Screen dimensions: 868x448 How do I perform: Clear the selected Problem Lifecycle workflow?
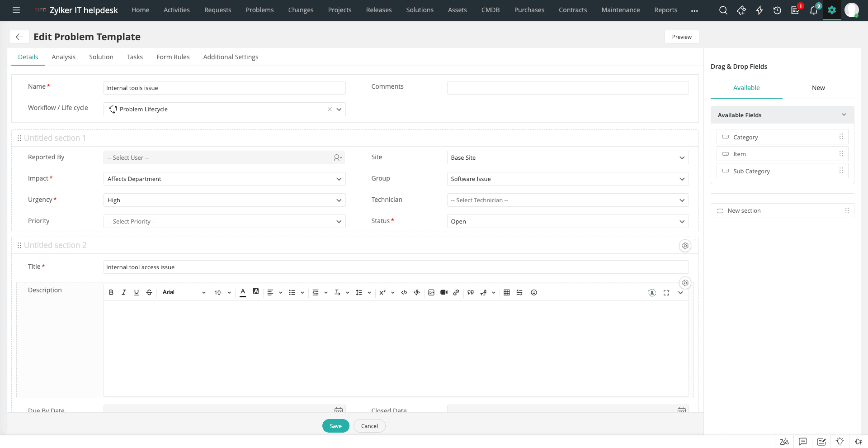(x=330, y=109)
